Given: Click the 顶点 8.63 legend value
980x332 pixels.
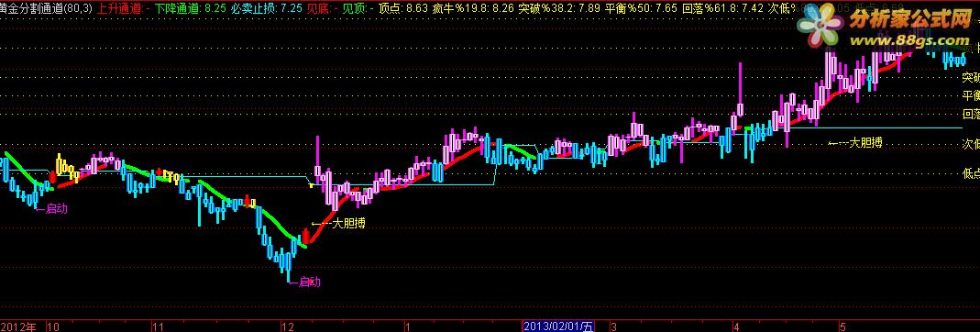Looking at the screenshot, I should [403, 9].
